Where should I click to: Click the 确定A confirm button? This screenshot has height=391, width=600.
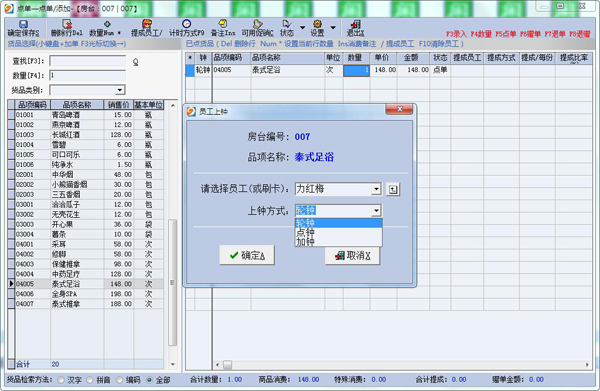(x=247, y=255)
